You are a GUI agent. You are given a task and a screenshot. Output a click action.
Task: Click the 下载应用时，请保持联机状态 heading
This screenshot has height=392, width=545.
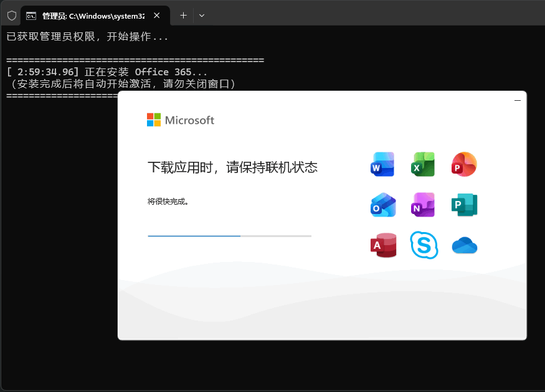[x=232, y=167]
